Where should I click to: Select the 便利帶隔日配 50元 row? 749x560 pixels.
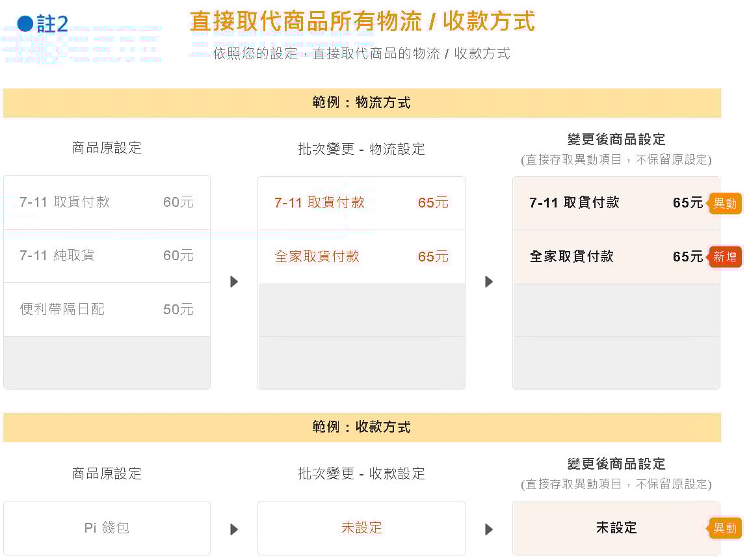[x=107, y=310]
